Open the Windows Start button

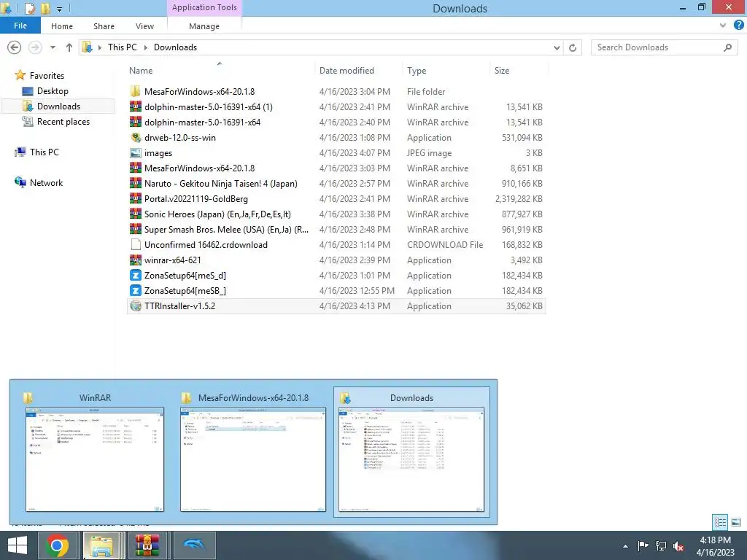pos(18,545)
